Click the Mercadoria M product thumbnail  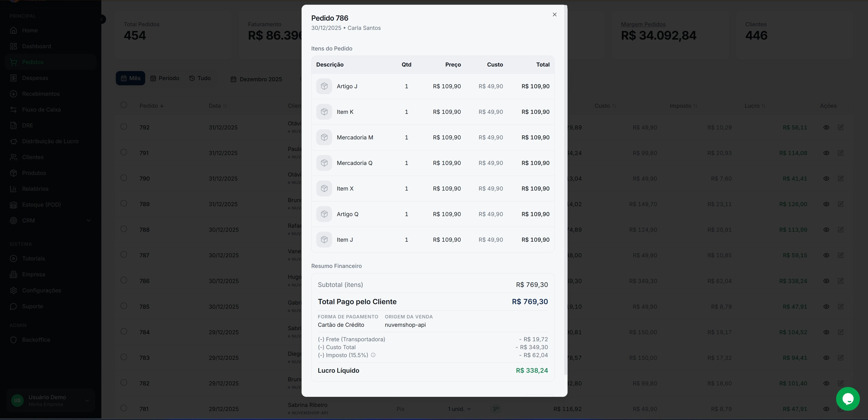tap(324, 138)
